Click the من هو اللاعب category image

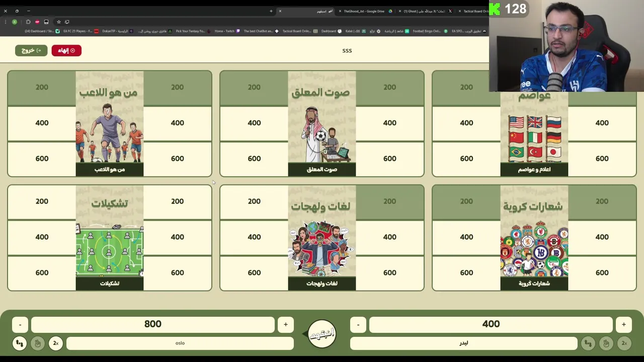110,124
